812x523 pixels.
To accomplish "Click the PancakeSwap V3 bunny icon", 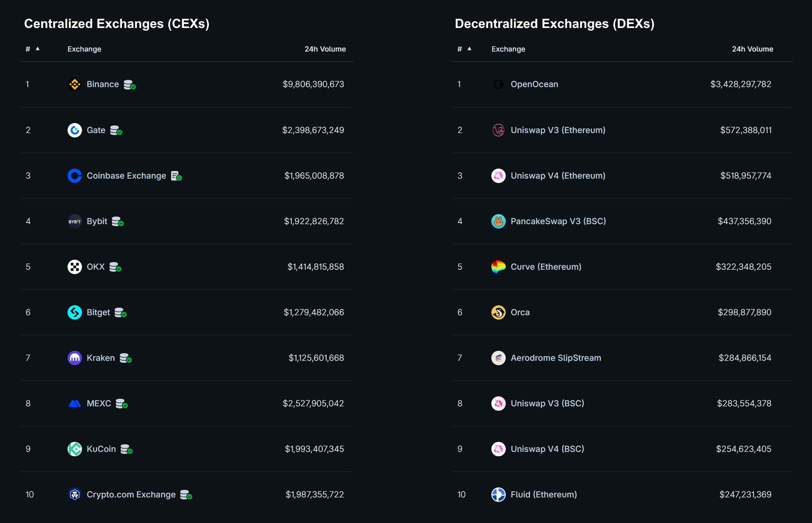I will click(498, 221).
